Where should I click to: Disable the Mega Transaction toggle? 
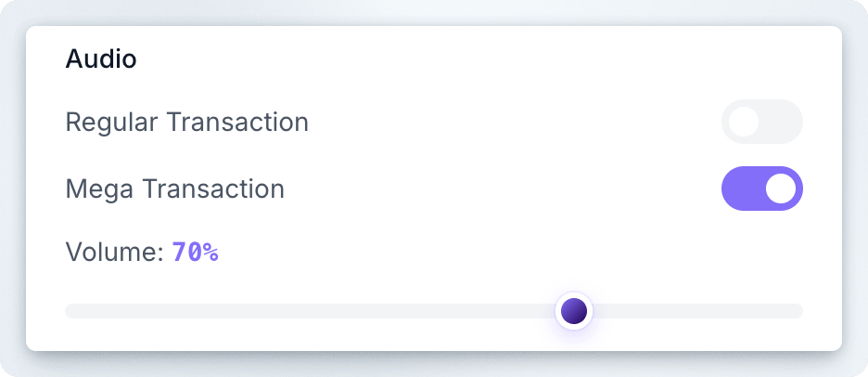click(x=761, y=188)
